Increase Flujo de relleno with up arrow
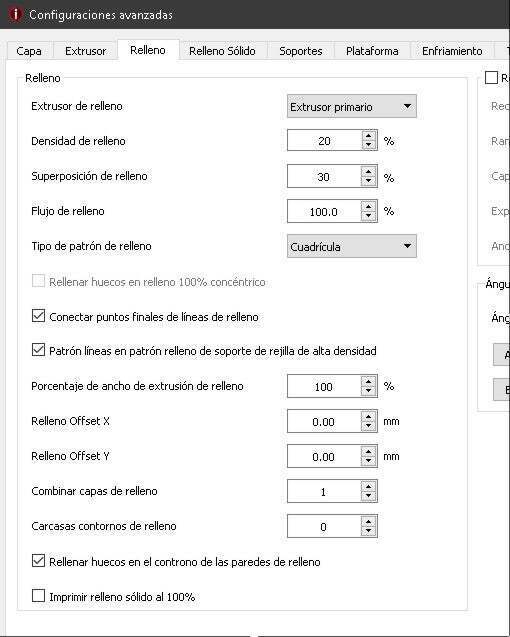Viewport: 510px width, 637px height. (x=369, y=206)
